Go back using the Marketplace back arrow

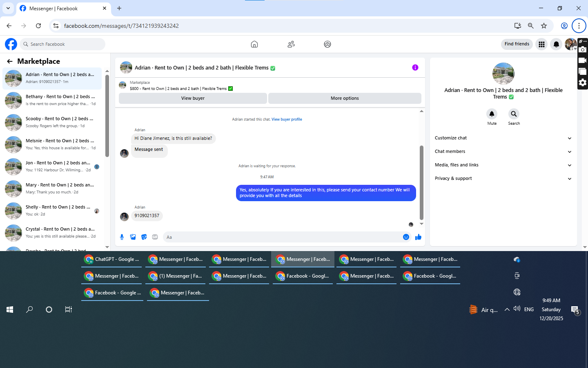pos(10,61)
